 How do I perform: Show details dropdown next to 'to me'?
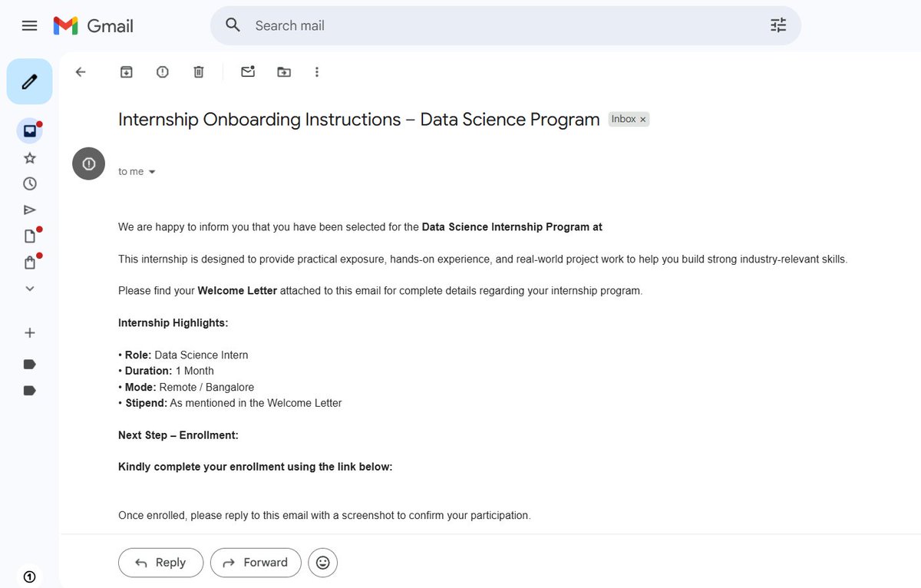(x=152, y=172)
